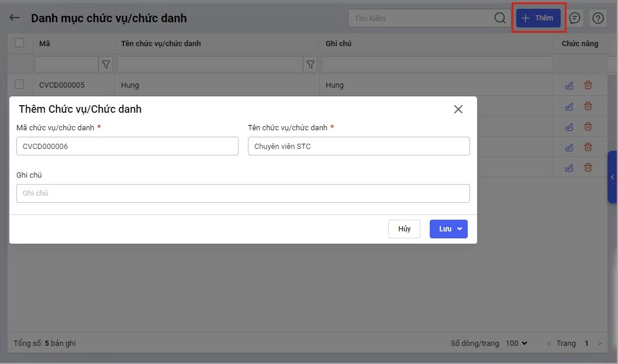Open filter icon for Mã column
Image resolution: width=618 pixels, height=364 pixels.
[106, 64]
